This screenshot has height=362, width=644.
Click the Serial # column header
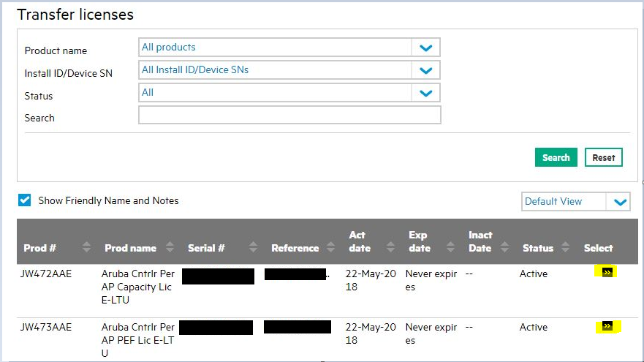[x=206, y=248]
